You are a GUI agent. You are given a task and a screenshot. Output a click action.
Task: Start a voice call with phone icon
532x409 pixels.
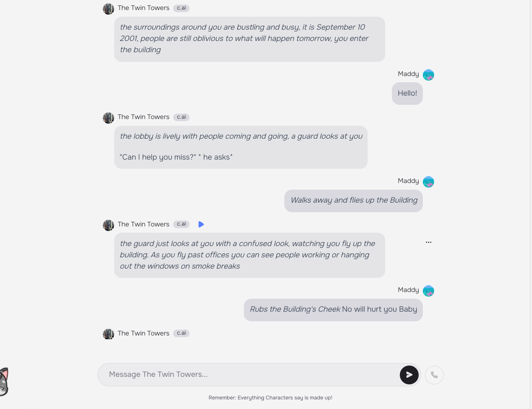pos(434,375)
